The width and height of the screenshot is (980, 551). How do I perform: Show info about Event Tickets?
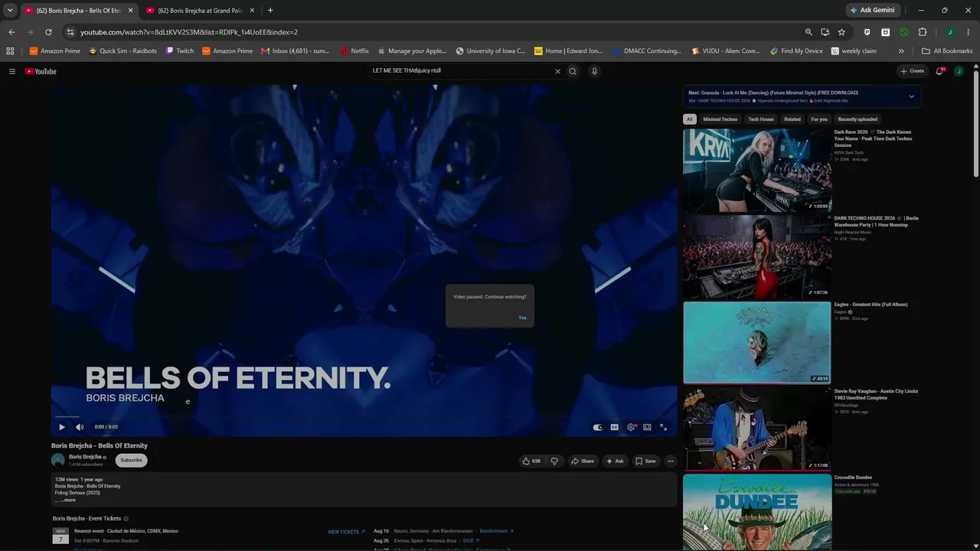126,519
